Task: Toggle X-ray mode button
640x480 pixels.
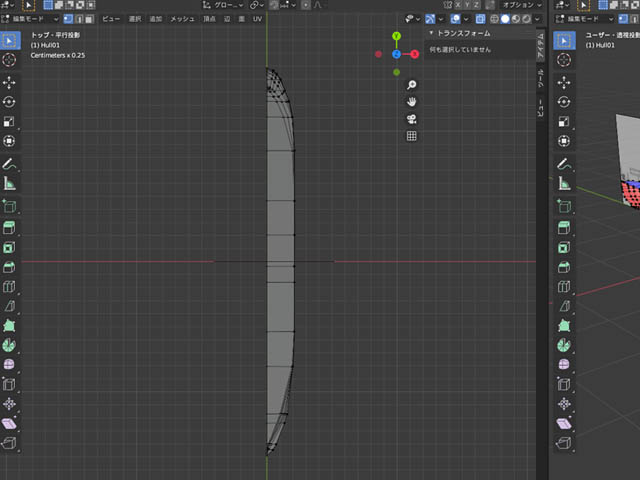Action: pyautogui.click(x=480, y=19)
